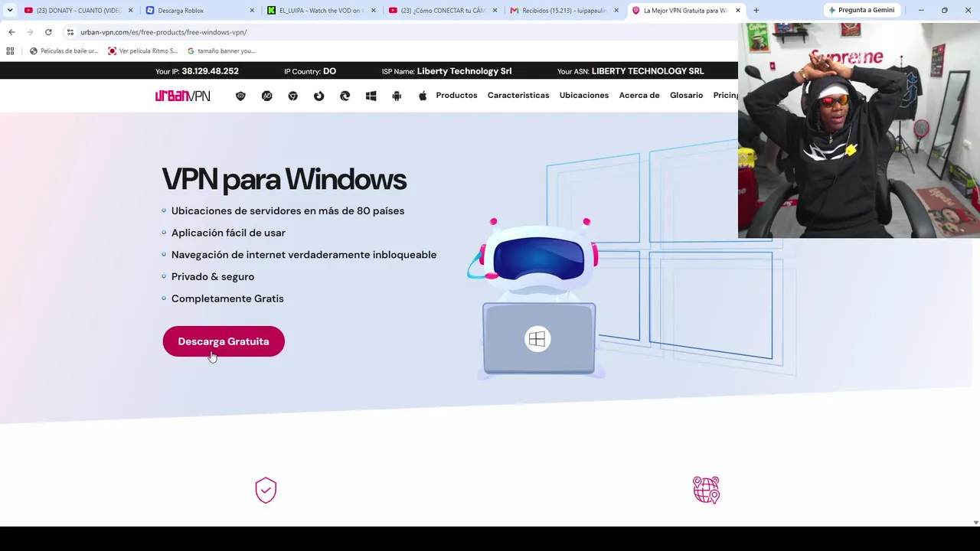Click the globe location icon below the hero
The image size is (980, 551).
706,490
